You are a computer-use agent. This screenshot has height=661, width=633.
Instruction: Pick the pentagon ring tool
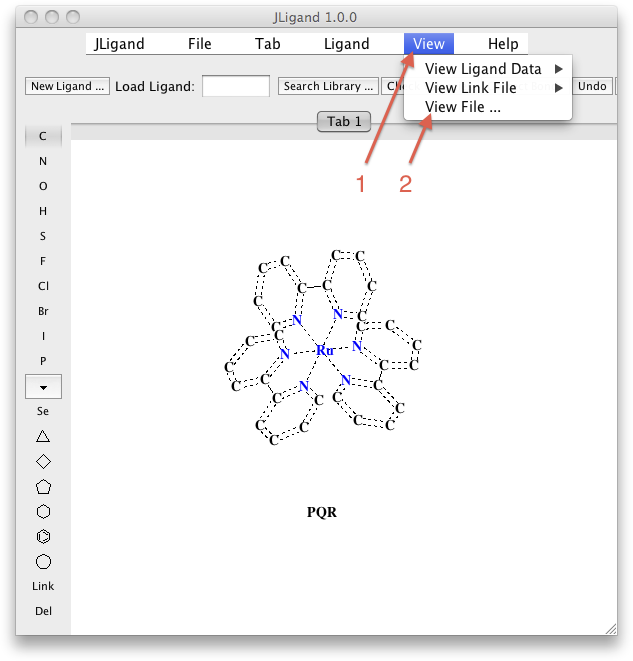click(43, 487)
